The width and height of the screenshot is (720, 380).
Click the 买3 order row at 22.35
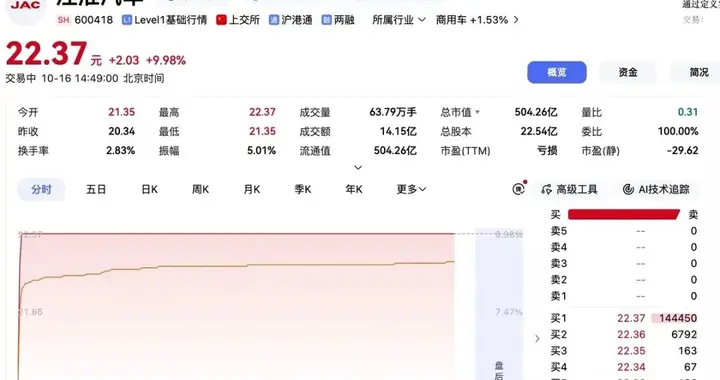click(x=624, y=351)
